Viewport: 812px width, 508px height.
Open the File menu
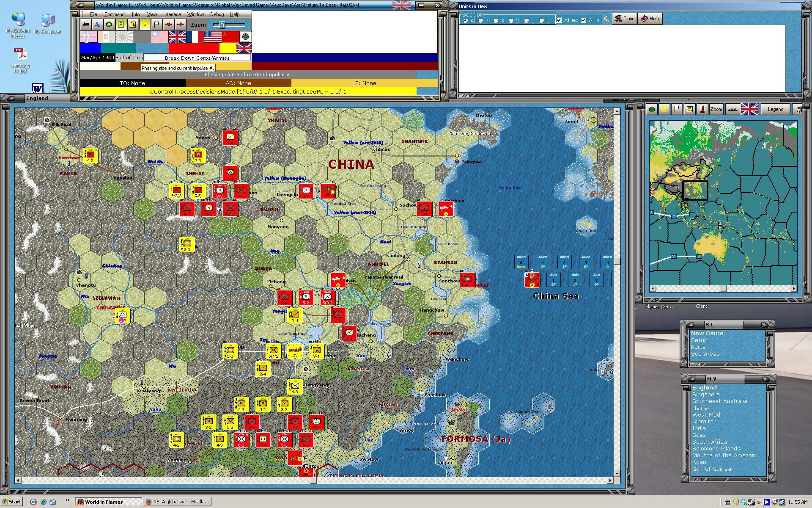click(93, 14)
